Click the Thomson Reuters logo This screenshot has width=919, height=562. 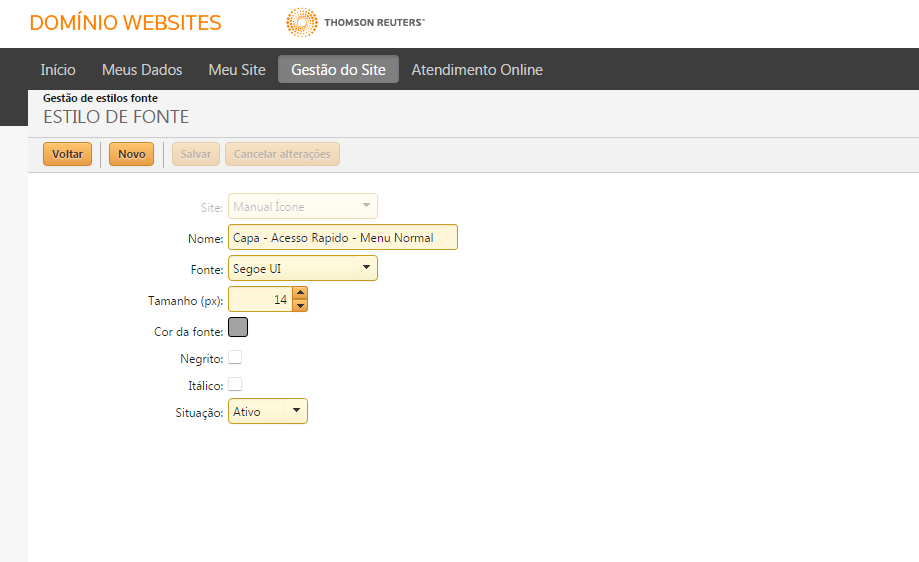(355, 22)
